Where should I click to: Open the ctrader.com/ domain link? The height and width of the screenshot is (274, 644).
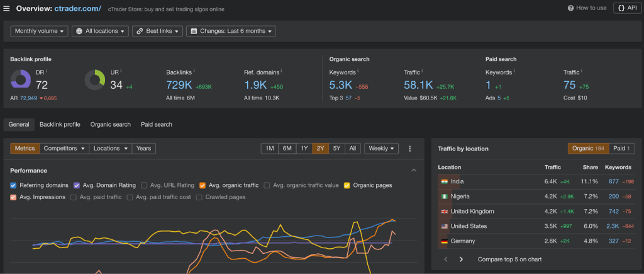point(77,9)
